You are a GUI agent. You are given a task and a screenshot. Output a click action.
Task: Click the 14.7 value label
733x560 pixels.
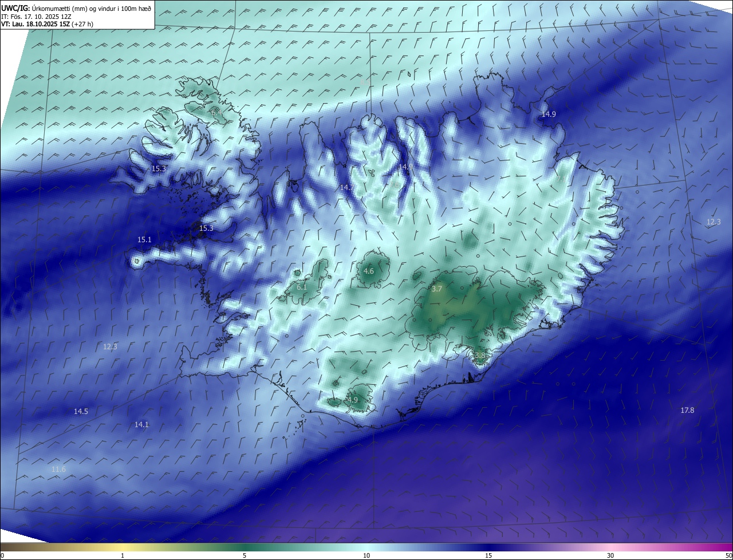[x=347, y=187]
